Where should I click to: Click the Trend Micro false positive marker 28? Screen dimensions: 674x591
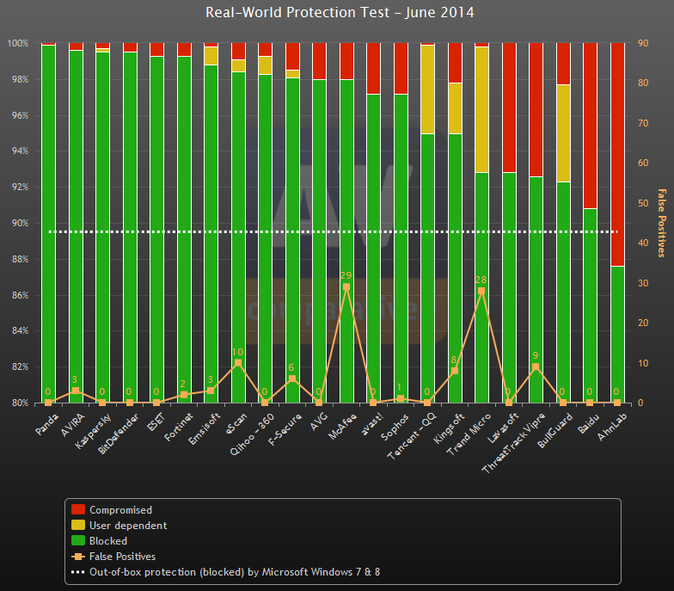tap(481, 291)
